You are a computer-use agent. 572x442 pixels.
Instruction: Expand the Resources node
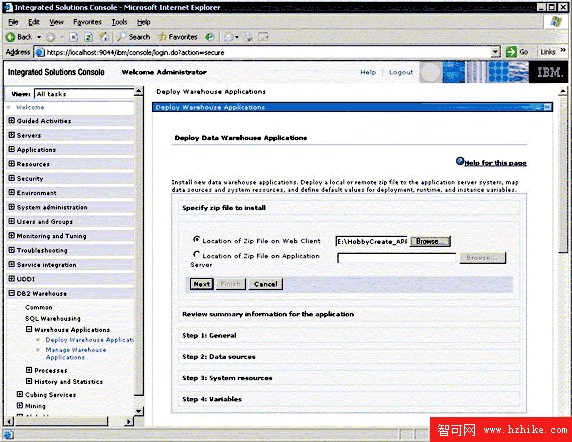tap(12, 164)
